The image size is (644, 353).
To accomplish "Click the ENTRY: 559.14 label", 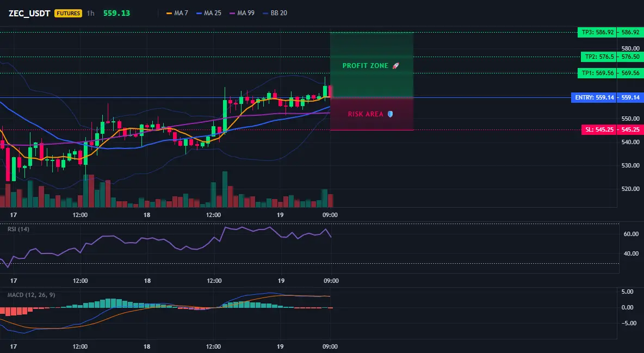I will click(x=594, y=98).
